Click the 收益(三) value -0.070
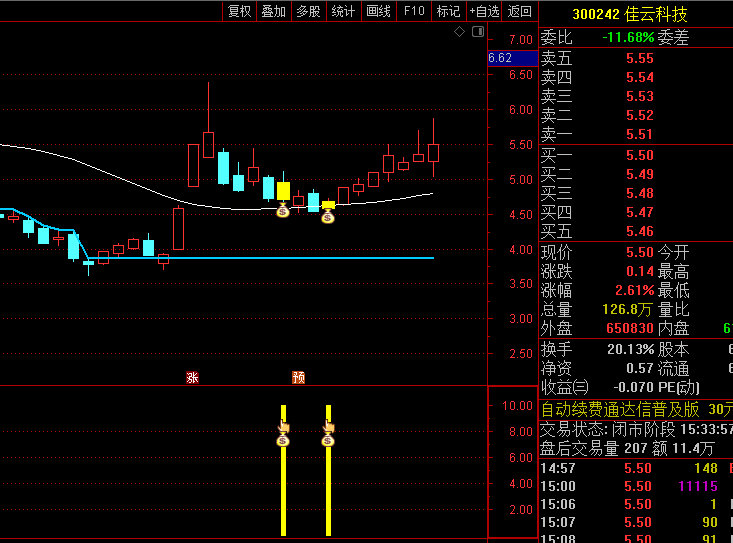Image resolution: width=733 pixels, height=543 pixels. [633, 387]
